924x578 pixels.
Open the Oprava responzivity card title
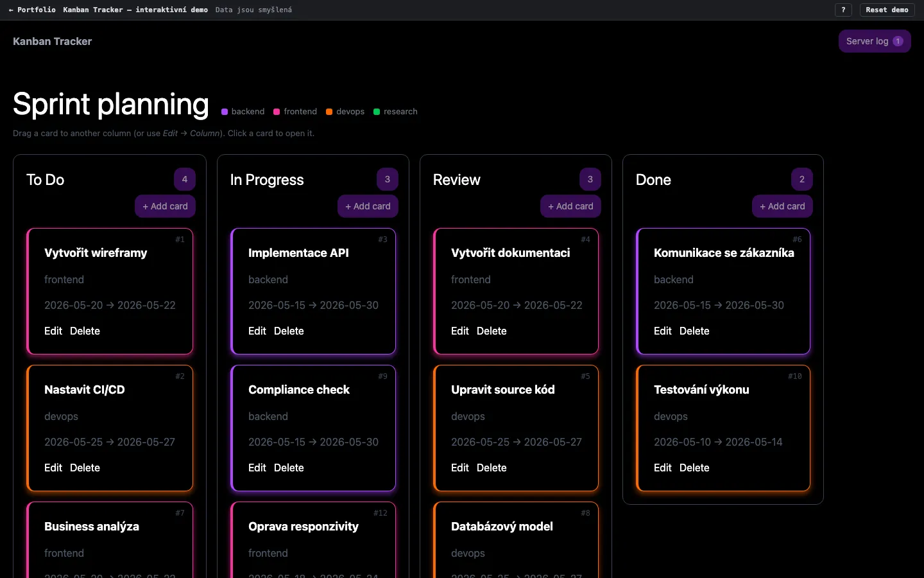(304, 527)
